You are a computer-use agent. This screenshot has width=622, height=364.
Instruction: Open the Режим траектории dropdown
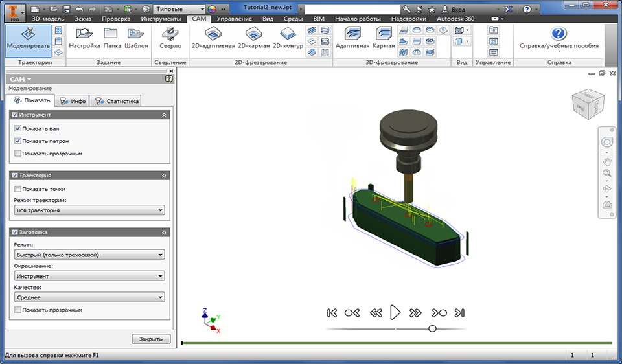pos(89,210)
